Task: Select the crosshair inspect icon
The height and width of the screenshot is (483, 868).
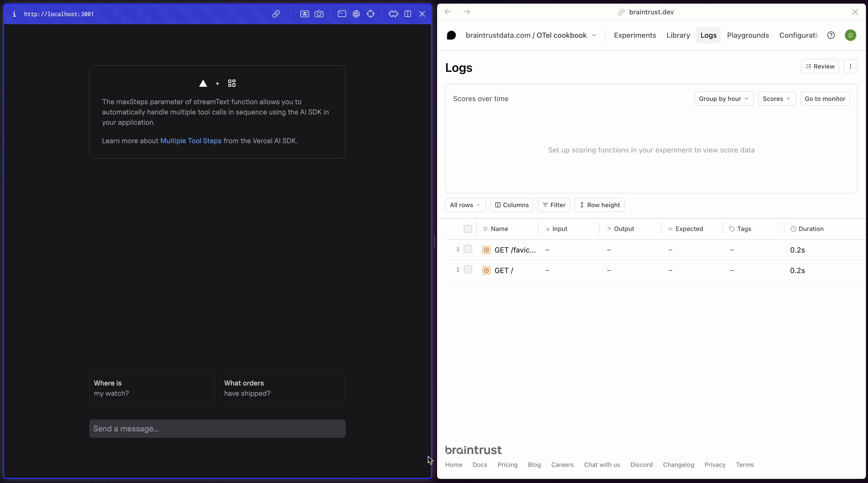Action: pos(371,14)
